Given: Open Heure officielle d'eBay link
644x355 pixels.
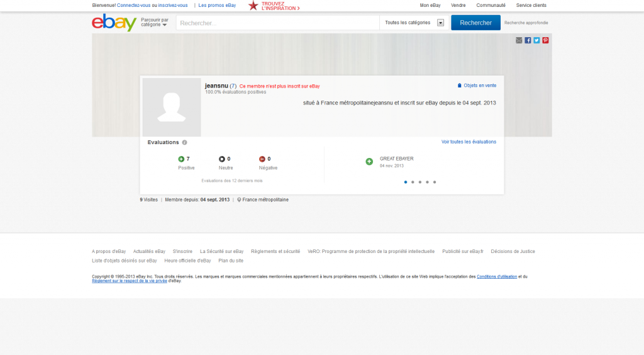Looking at the screenshot, I should (x=187, y=261).
